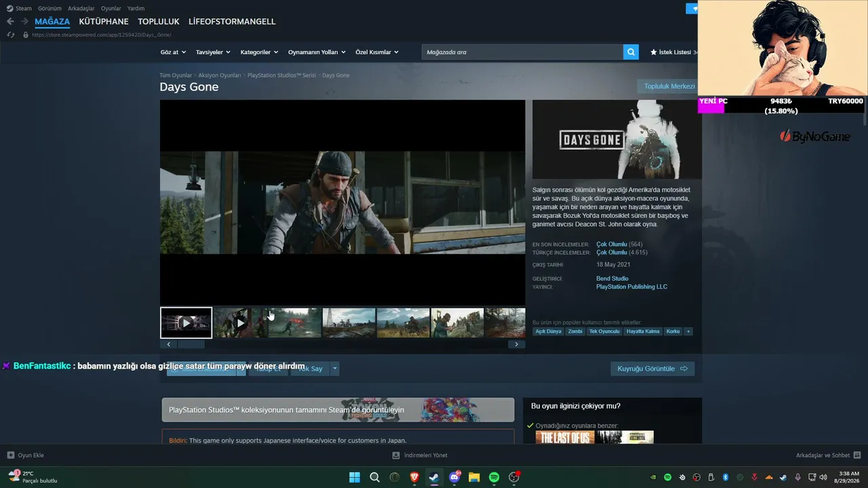Open the Windows Start menu
Viewport: 868px width, 488px height.
pyautogui.click(x=355, y=477)
